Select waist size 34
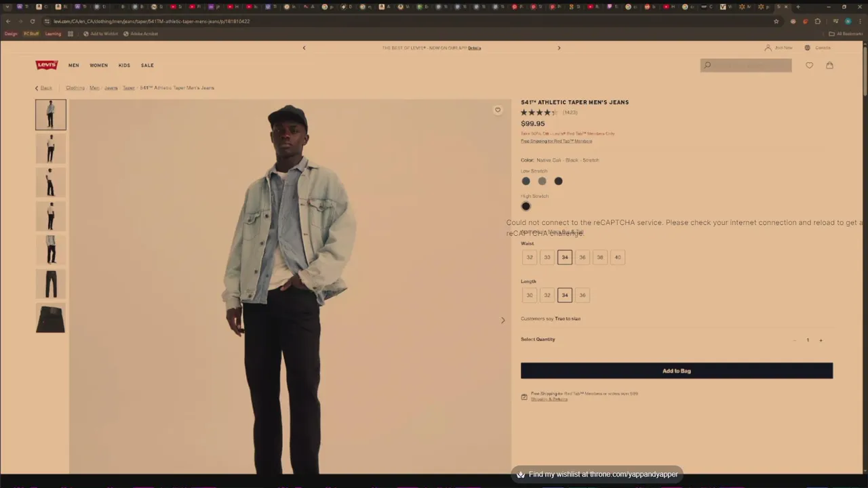868x488 pixels. coord(565,258)
